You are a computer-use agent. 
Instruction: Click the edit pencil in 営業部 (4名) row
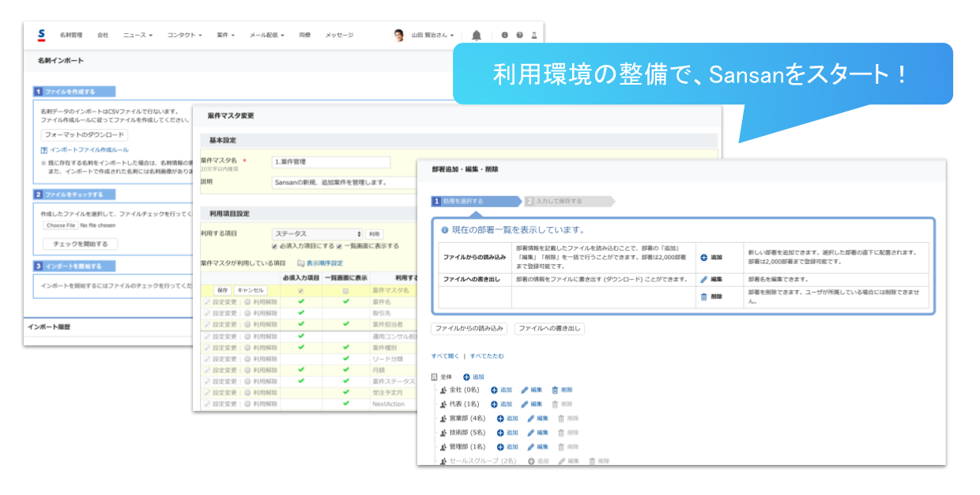(x=531, y=418)
